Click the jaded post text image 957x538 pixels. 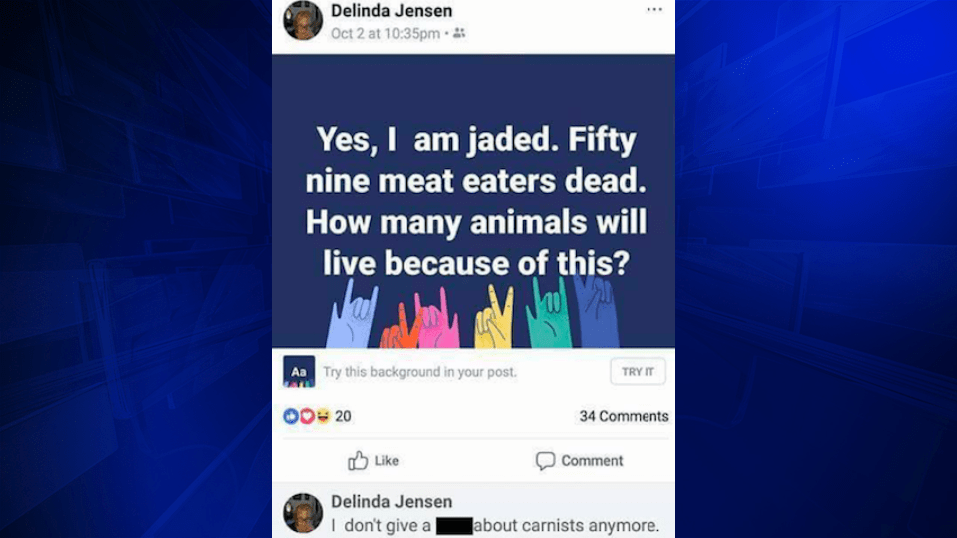(474, 202)
